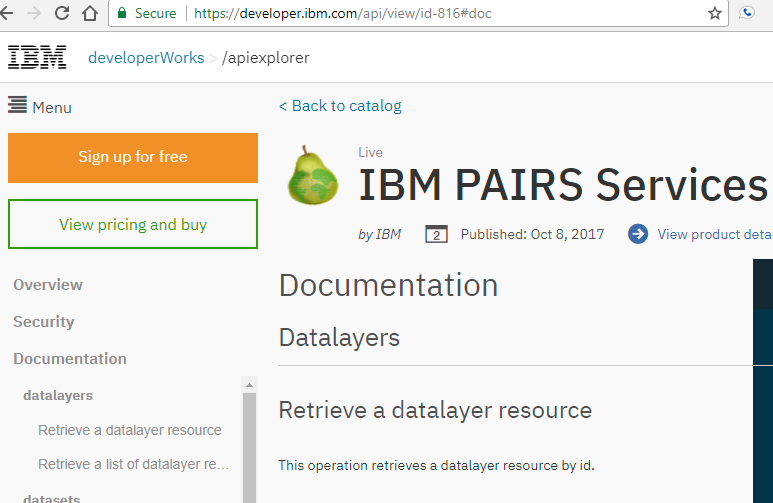Click the IBM logo
This screenshot has width=773, height=503.
(37, 57)
